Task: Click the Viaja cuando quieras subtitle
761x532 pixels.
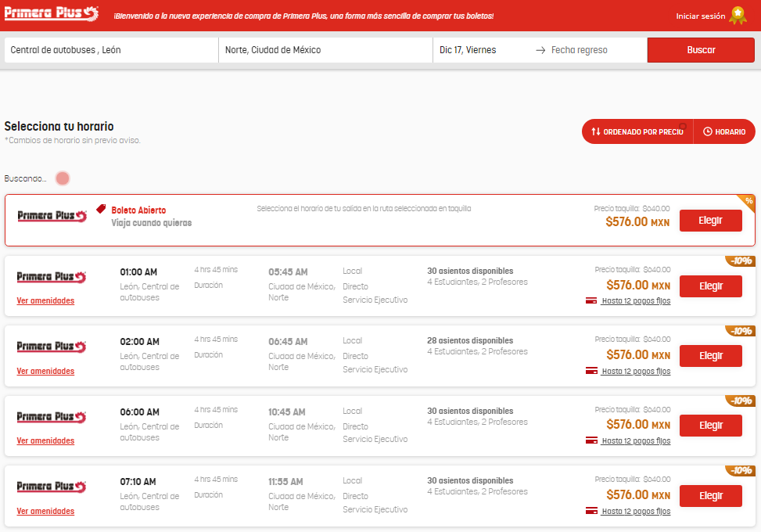Action: click(x=152, y=223)
